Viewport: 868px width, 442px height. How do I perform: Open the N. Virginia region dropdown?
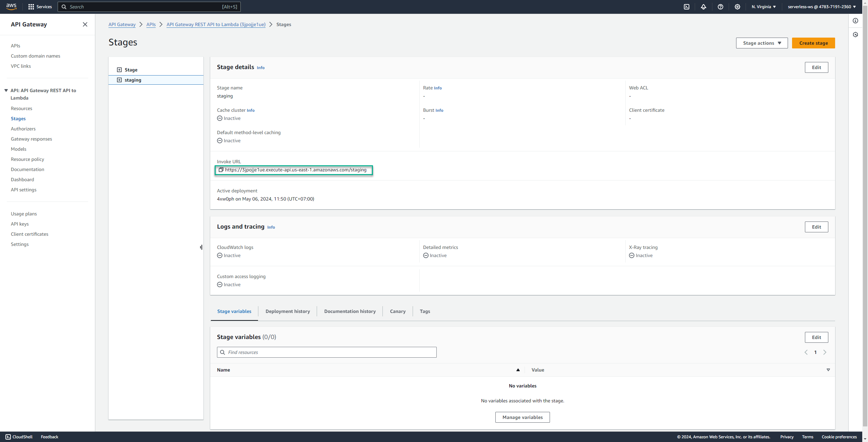[x=764, y=6]
